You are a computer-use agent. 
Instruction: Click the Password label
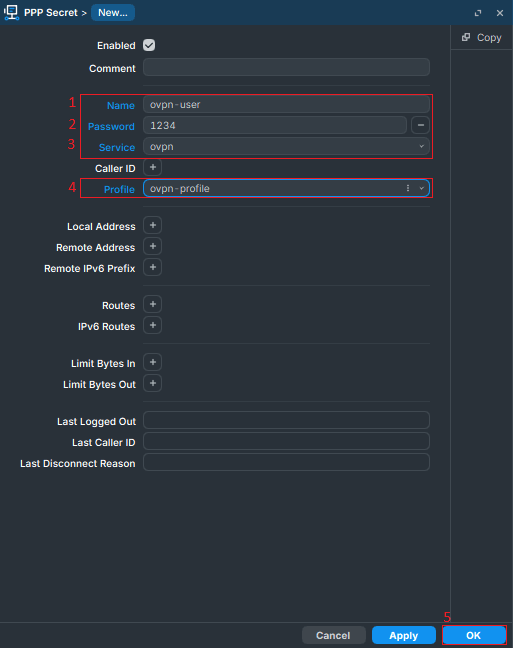(x=111, y=126)
